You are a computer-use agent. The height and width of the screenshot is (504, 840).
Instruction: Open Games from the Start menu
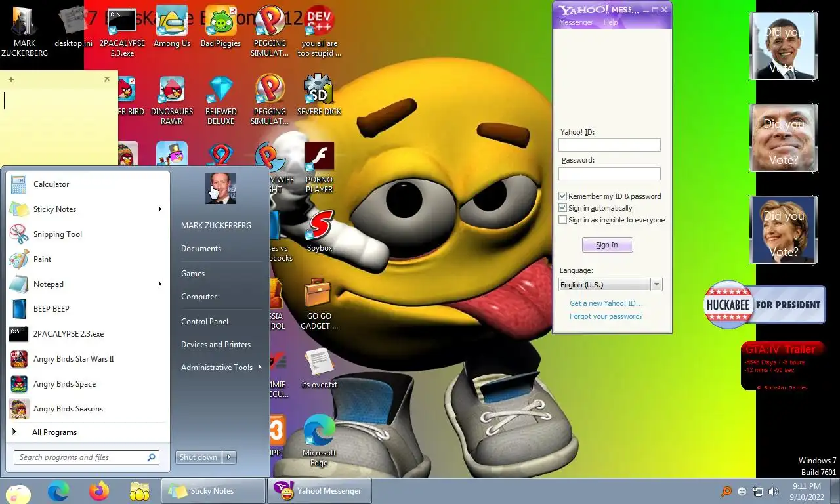pyautogui.click(x=193, y=274)
